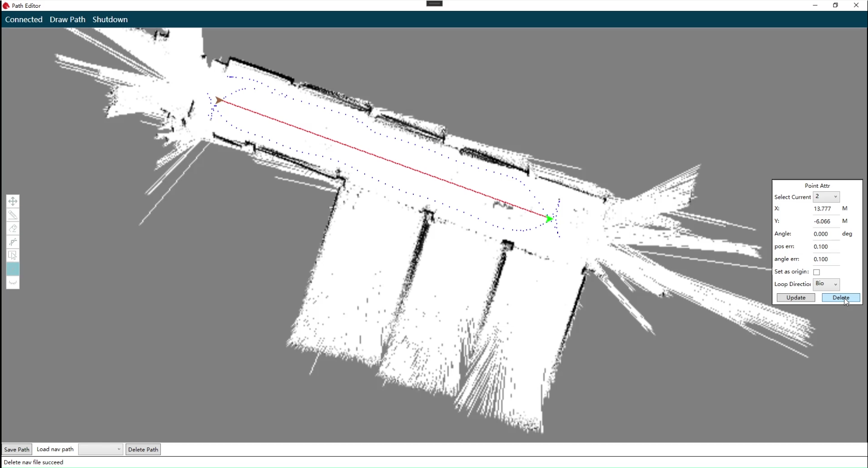This screenshot has height=468, width=868.
Task: Expand the Loop Direction dropdown
Action: [826, 284]
